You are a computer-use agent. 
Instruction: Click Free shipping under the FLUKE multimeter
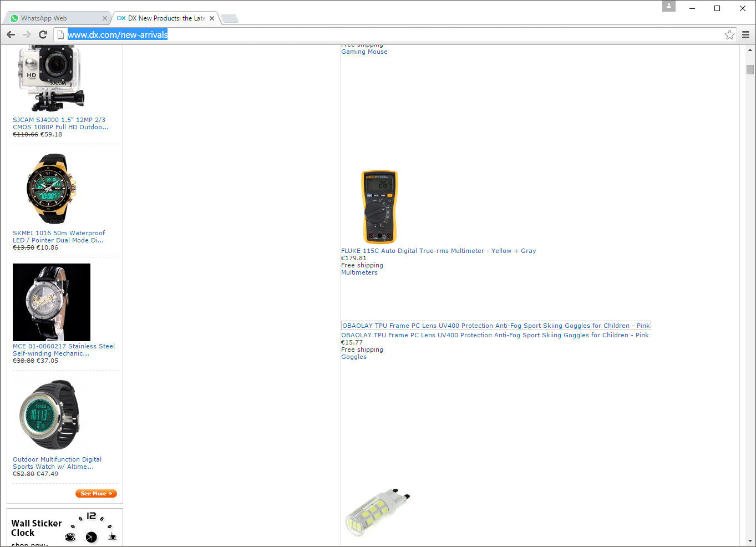362,265
